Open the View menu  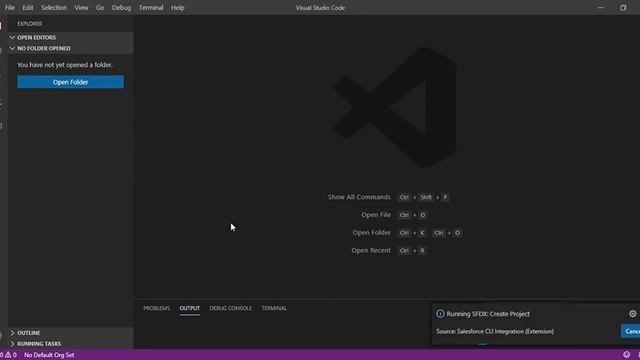[x=81, y=8]
